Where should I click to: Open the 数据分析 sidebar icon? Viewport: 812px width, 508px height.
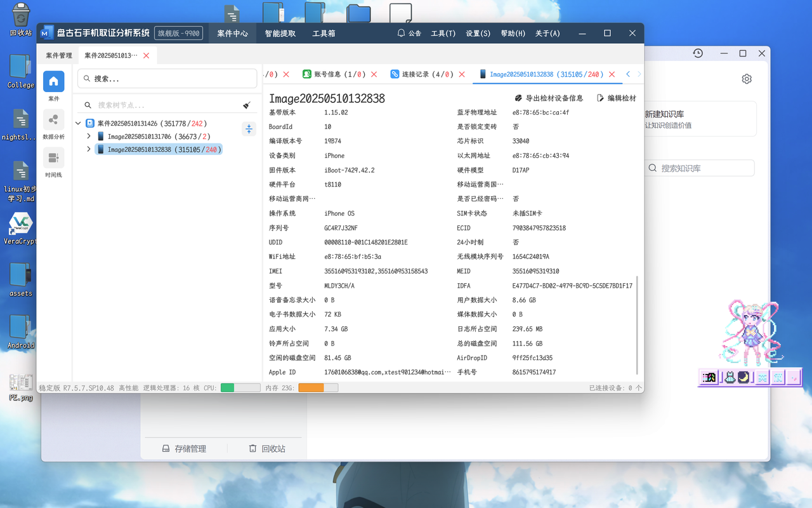pyautogui.click(x=53, y=119)
